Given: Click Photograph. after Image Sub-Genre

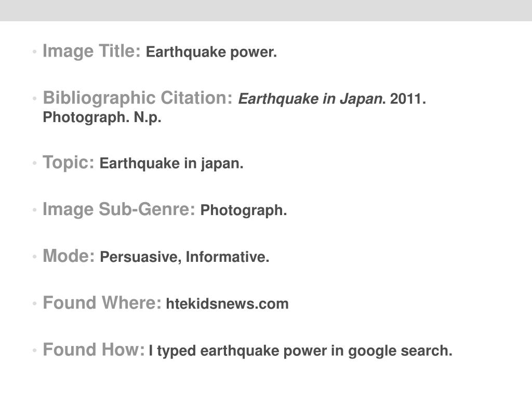Looking at the screenshot, I should (244, 210).
